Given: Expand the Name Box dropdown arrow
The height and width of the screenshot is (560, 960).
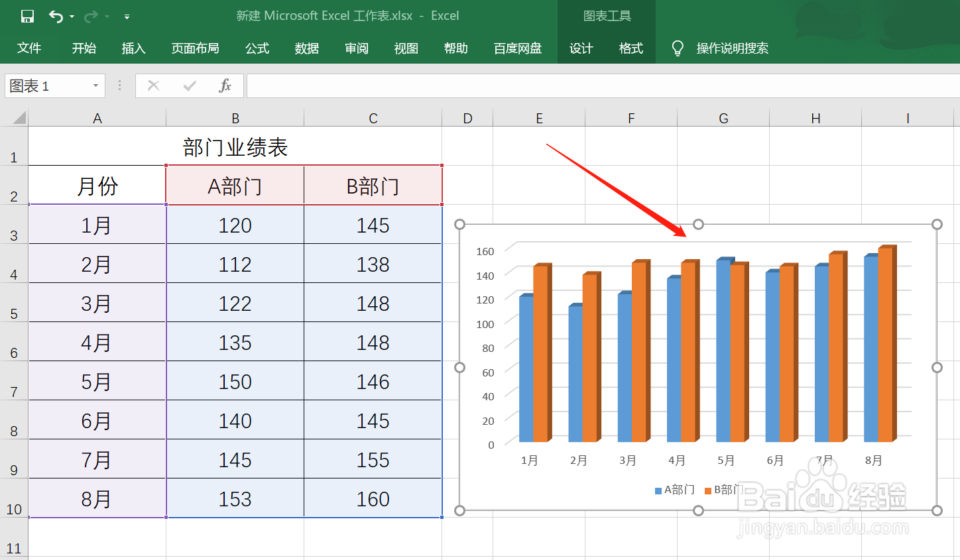Looking at the screenshot, I should [x=95, y=85].
